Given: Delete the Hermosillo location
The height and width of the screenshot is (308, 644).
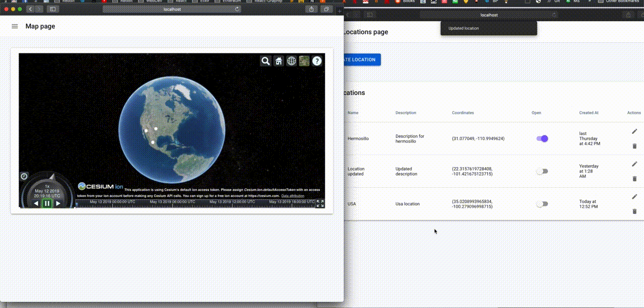Looking at the screenshot, I should coord(634,146).
